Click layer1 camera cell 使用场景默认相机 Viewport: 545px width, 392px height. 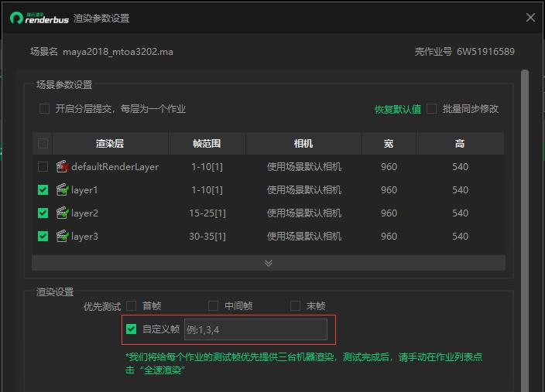coord(304,190)
